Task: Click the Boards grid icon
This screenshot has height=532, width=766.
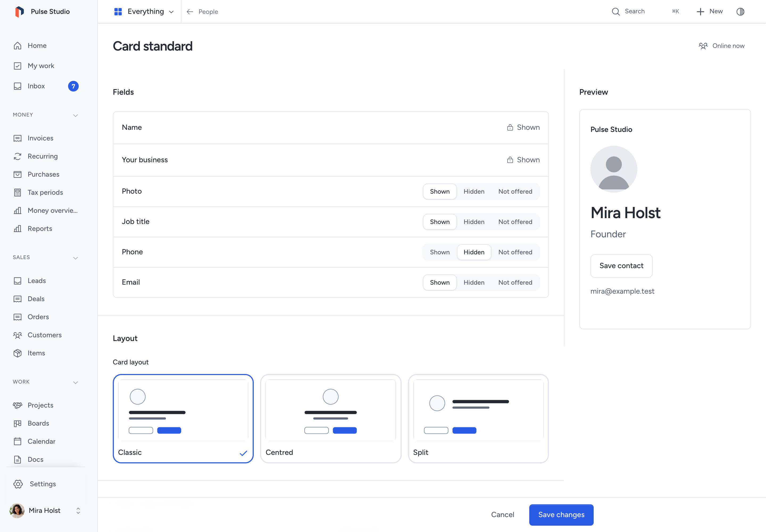Action: tap(18, 423)
